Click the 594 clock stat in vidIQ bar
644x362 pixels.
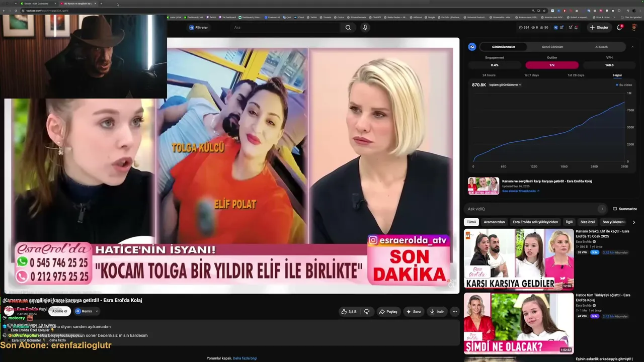click(524, 28)
